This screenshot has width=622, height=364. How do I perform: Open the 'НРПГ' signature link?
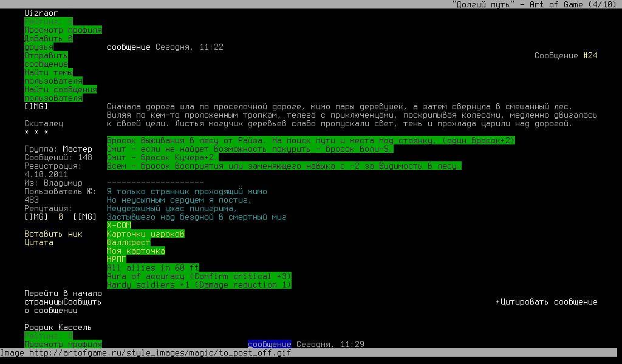(116, 260)
